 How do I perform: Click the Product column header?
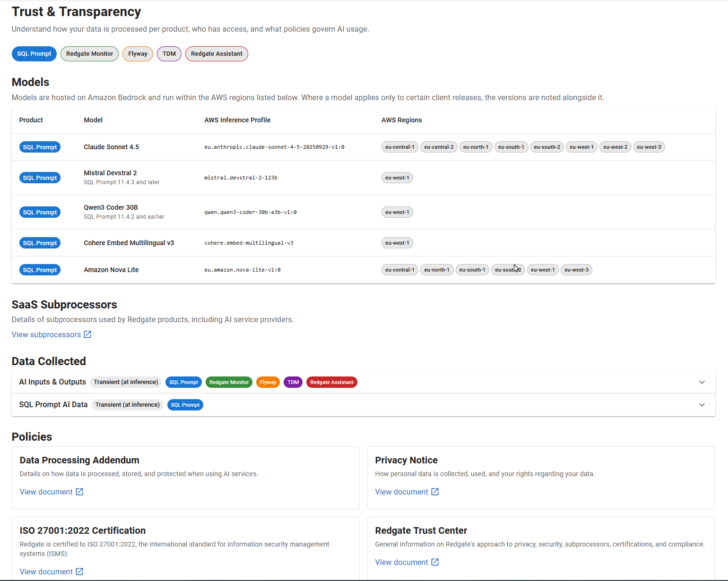tap(31, 120)
